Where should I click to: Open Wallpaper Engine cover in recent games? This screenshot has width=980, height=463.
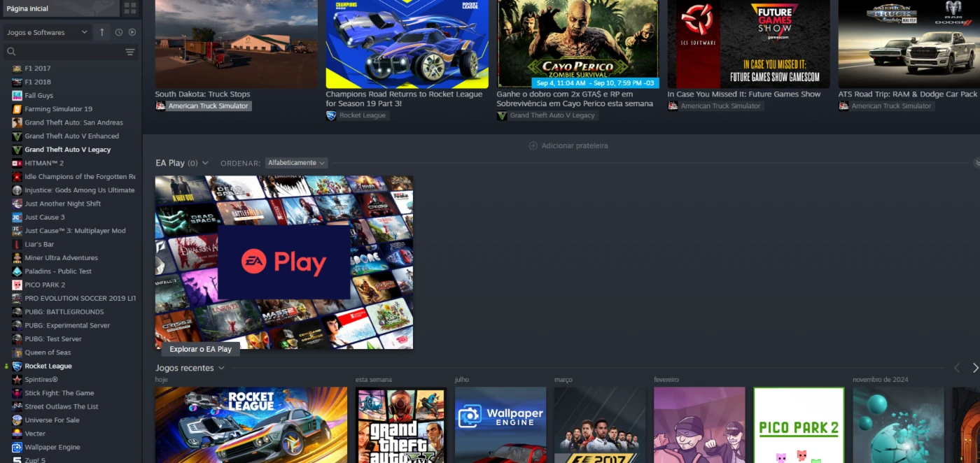click(x=500, y=425)
